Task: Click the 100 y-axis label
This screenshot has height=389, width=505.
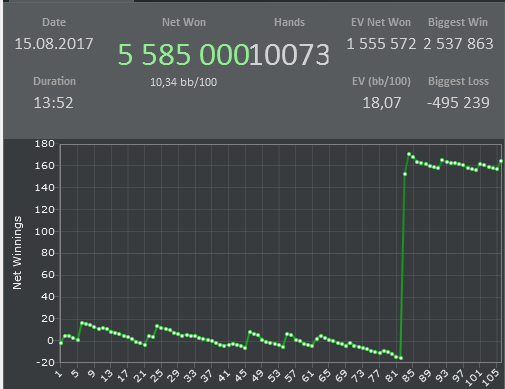Action: (x=44, y=231)
